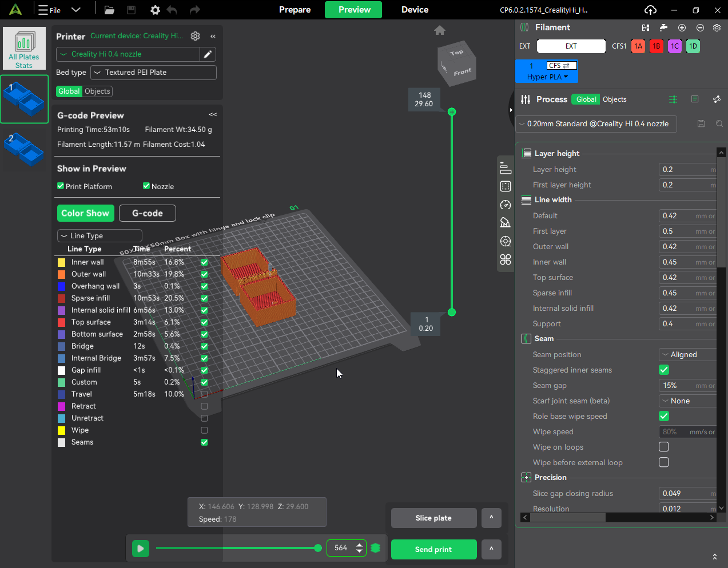
Task: Click the Slice plate button
Action: [433, 518]
